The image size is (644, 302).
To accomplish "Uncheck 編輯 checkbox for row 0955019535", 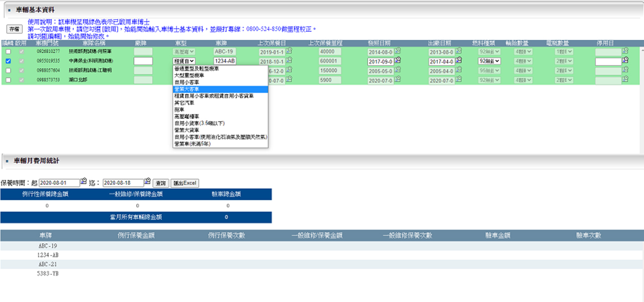I will (x=8, y=61).
